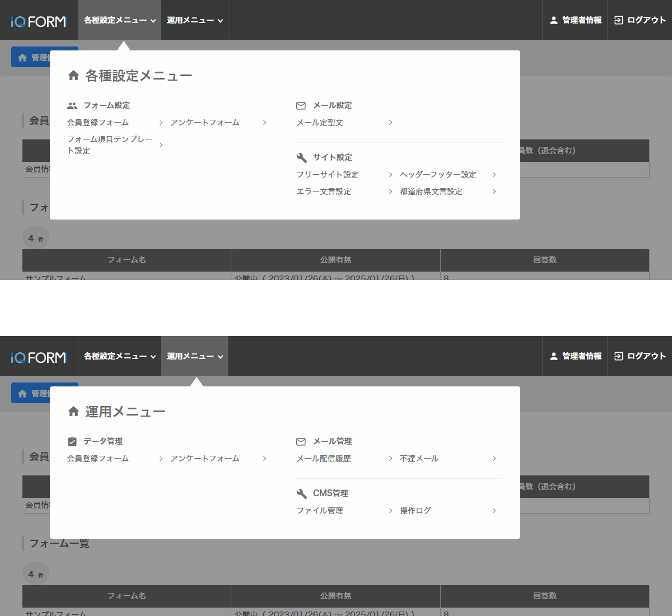Select the clipboard icon for データ管理
Image resolution: width=672 pixels, height=616 pixels.
coord(72,441)
